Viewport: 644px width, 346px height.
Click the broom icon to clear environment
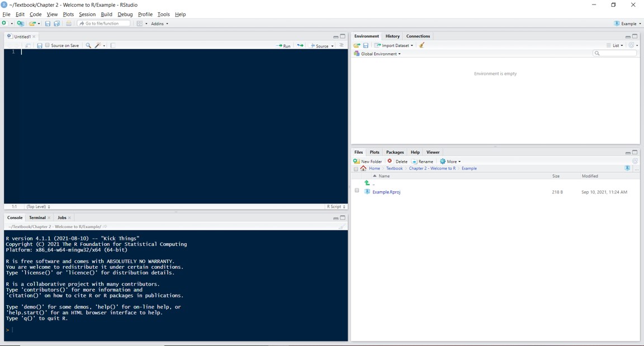point(422,45)
